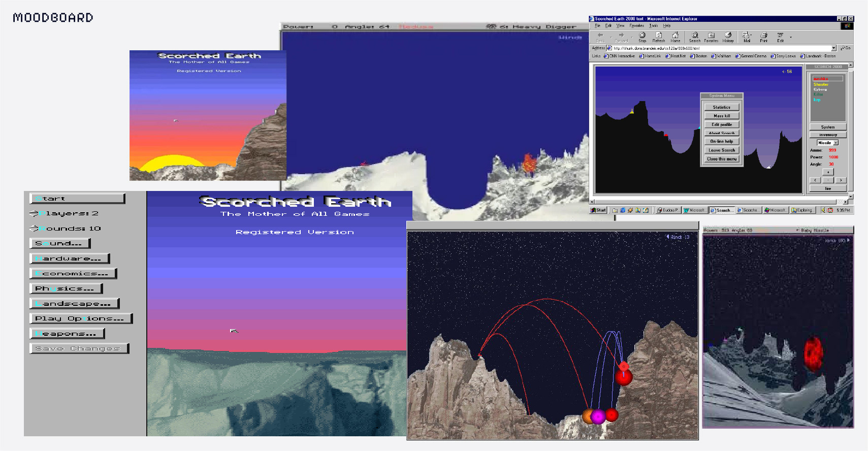
Task: Expand the Forward button history arrow
Action: pyautogui.click(x=632, y=37)
